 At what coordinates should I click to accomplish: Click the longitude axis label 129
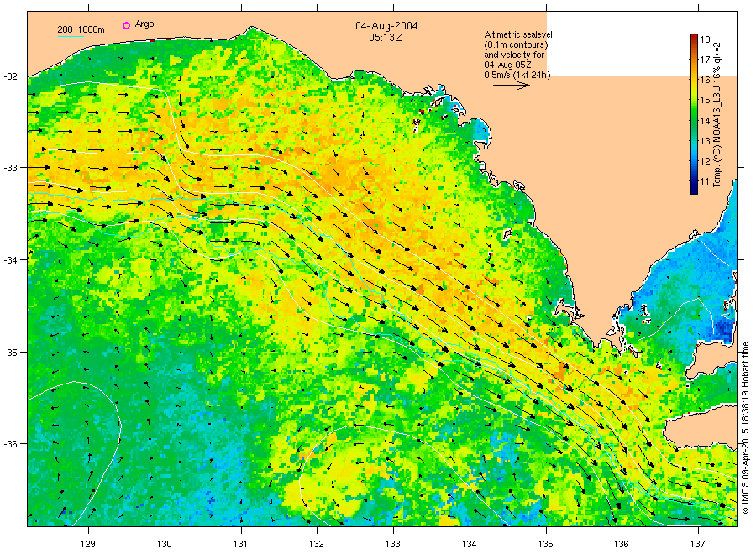pyautogui.click(x=88, y=545)
